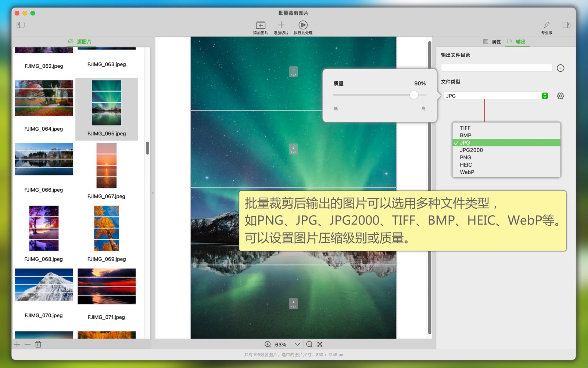Open JPG format settings gear icon
Image resolution: width=588 pixels, height=368 pixels.
point(560,96)
